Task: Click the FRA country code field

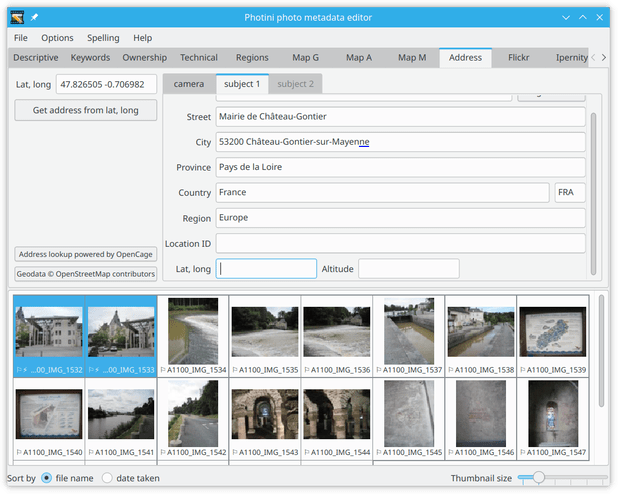Action: pos(570,192)
